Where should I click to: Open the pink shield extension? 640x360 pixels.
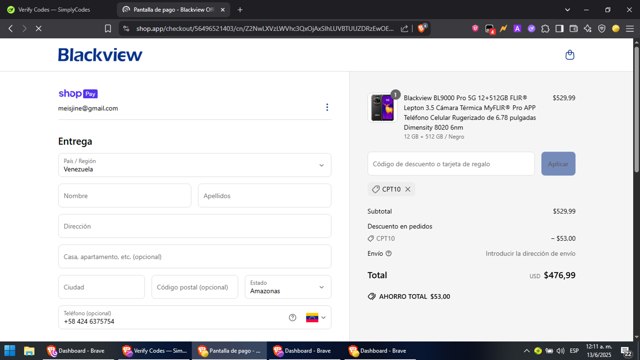[475, 28]
